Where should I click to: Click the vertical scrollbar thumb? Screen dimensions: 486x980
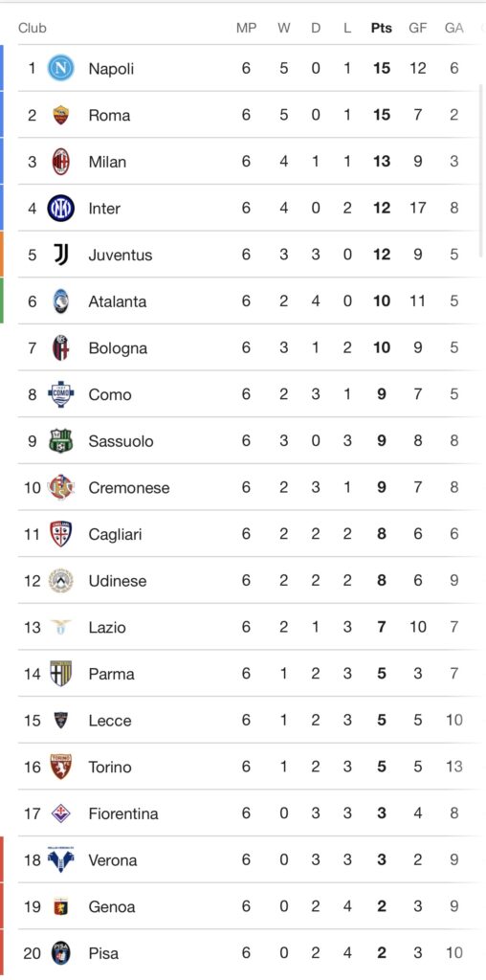[x=481, y=168]
